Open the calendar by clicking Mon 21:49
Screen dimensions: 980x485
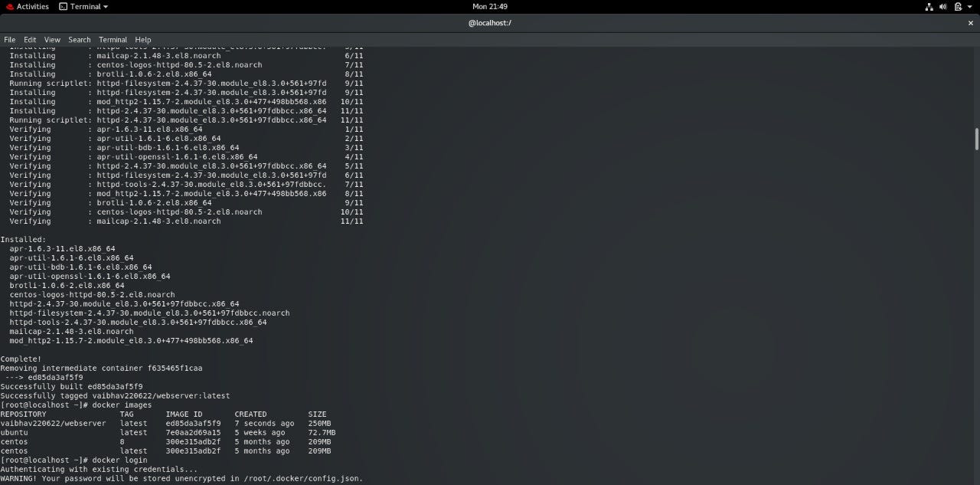tap(490, 6)
